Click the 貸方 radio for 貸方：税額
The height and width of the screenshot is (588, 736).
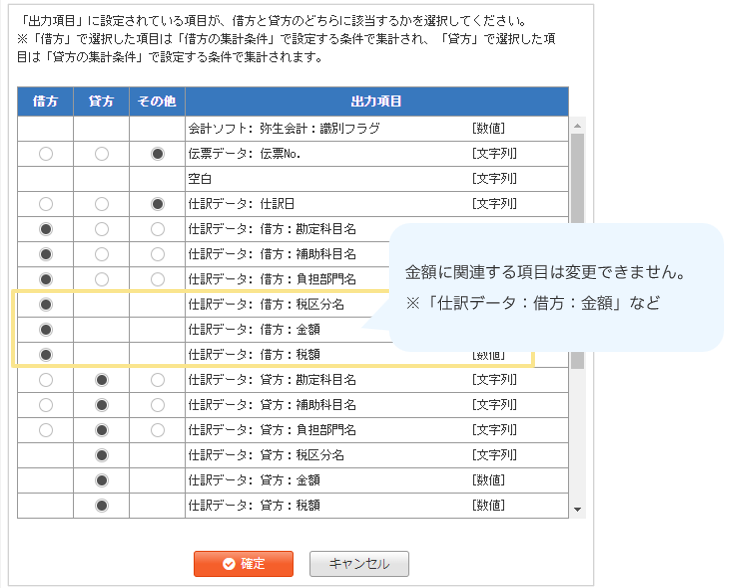[101, 505]
